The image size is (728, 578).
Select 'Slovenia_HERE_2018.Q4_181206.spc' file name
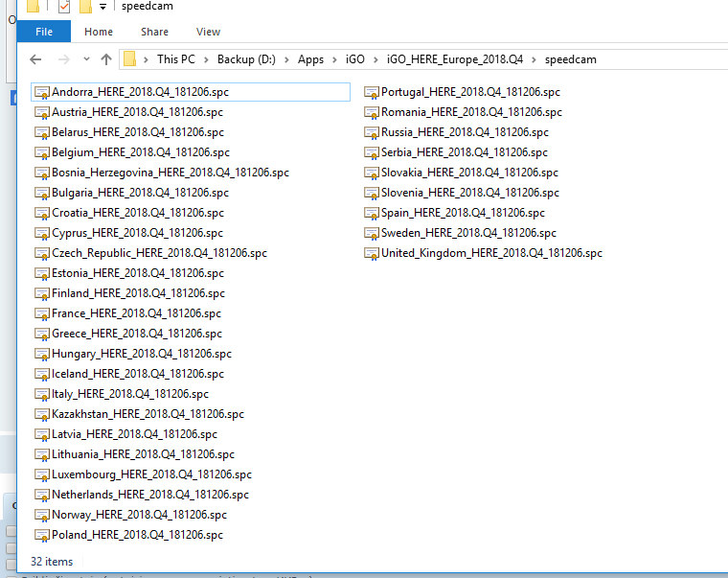470,193
